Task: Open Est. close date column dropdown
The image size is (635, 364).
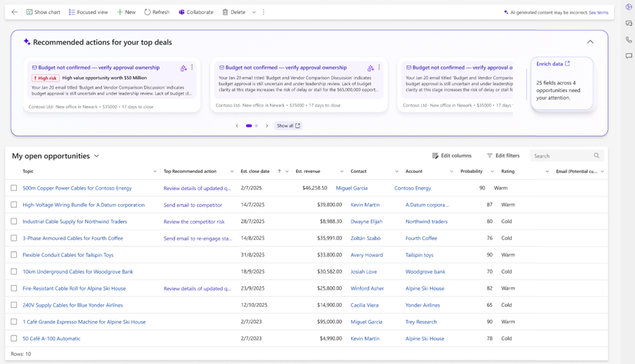Action: click(x=287, y=172)
